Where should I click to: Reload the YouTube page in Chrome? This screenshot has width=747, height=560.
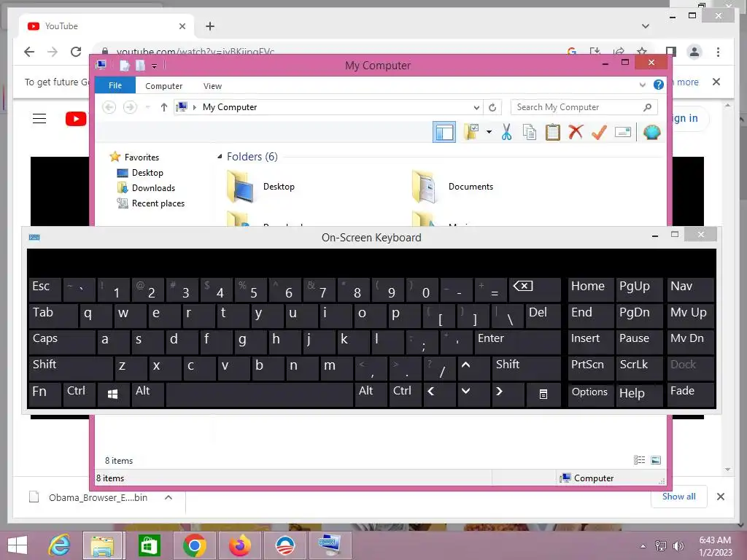coord(76,52)
